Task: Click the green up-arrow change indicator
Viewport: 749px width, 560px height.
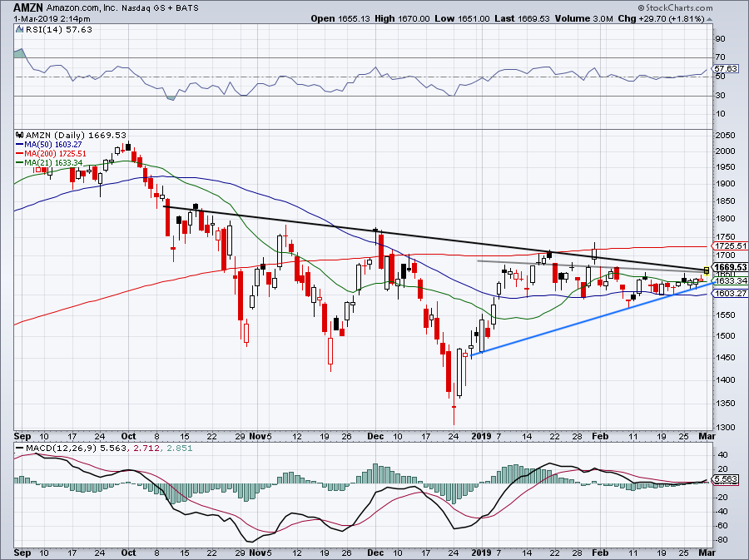Action: [x=709, y=20]
